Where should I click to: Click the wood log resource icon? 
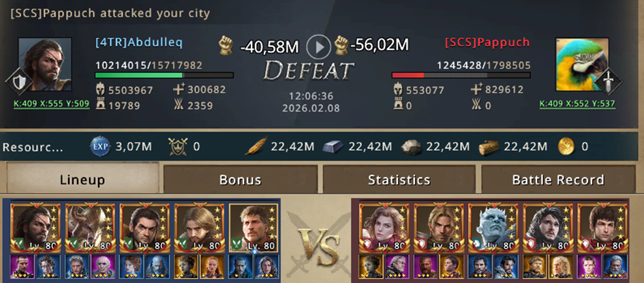coord(489,147)
